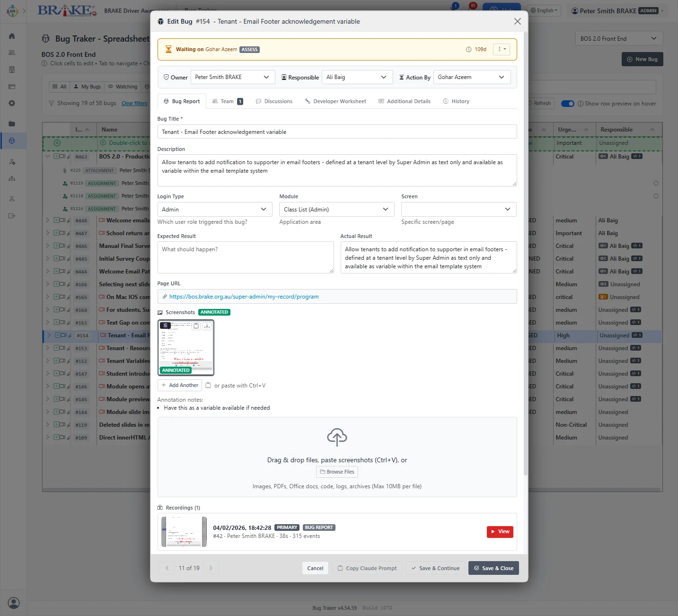
Task: Open the Page URL link
Action: point(244,297)
